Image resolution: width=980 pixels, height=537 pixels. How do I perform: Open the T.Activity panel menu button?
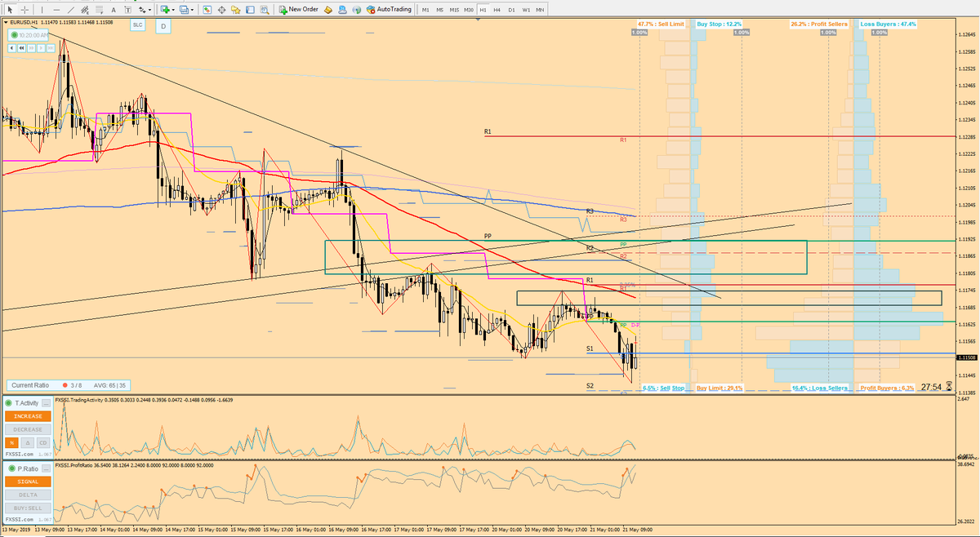46,403
